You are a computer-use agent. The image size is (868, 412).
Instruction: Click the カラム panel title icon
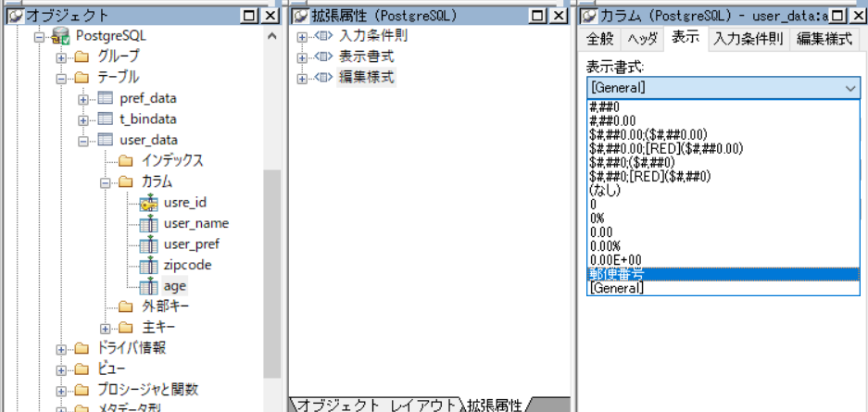(x=589, y=16)
